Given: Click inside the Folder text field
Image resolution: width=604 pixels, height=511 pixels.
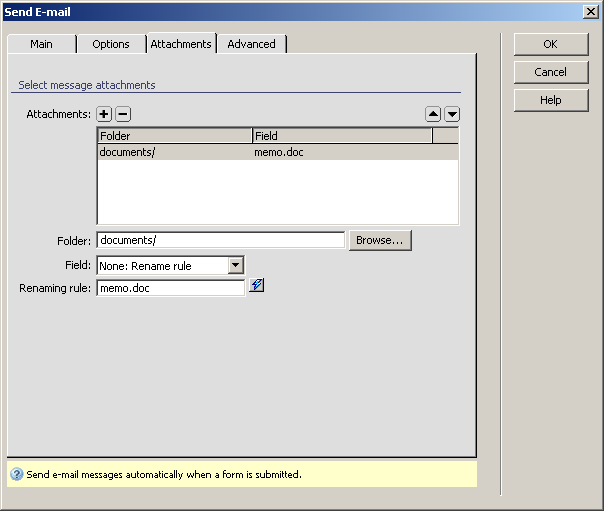Looking at the screenshot, I should pyautogui.click(x=220, y=240).
